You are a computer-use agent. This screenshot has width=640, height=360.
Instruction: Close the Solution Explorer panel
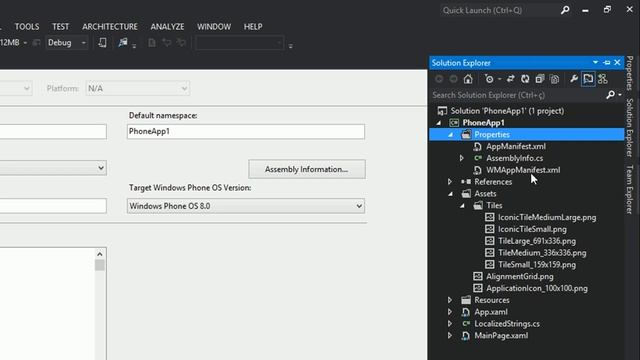[617, 62]
